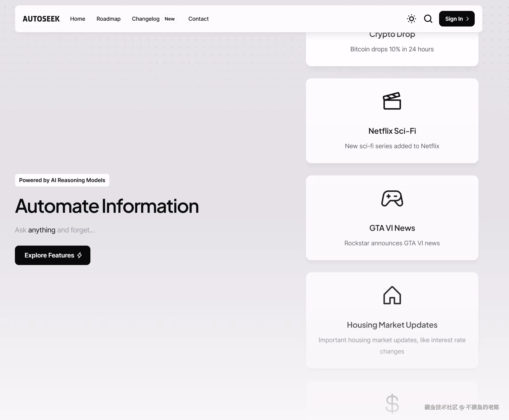Click the GTA VI gamepad icon
Image resolution: width=509 pixels, height=420 pixels.
click(392, 198)
